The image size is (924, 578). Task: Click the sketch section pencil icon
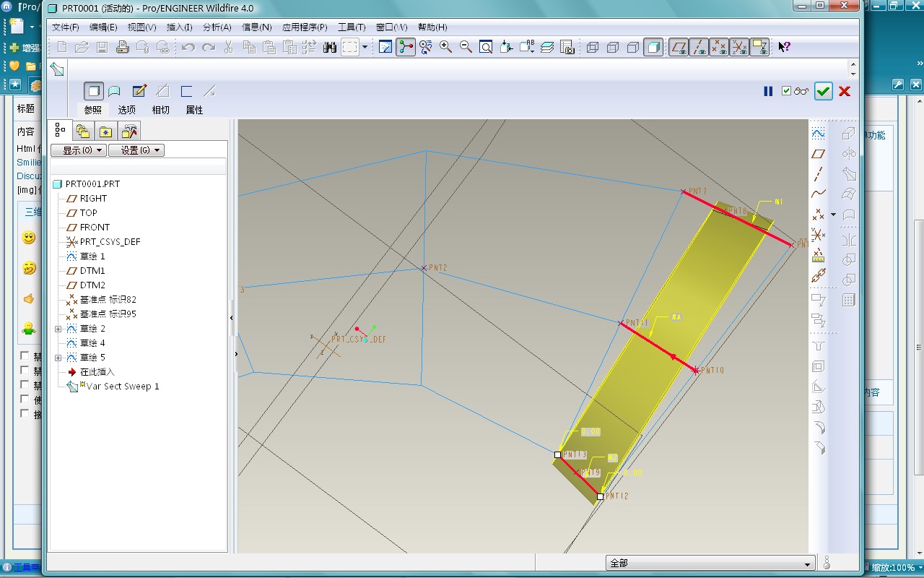(x=139, y=91)
